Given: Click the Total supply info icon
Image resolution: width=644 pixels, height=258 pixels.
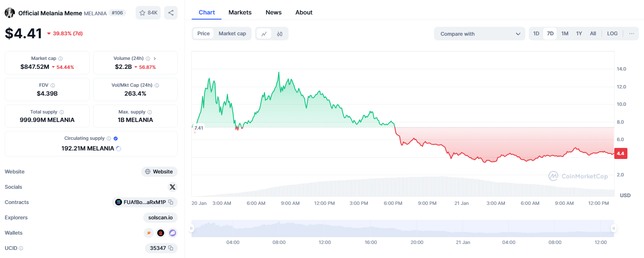Looking at the screenshot, I should click(62, 112).
